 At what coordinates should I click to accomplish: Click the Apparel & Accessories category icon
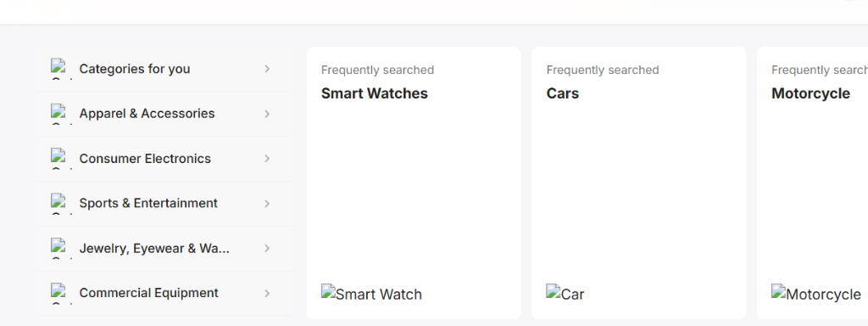[x=61, y=114]
